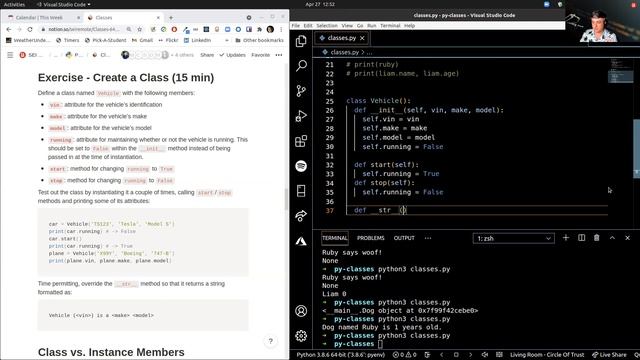The width and height of the screenshot is (640, 360).
Task: Click the Living Room - Circle Of Trust status
Action: (547, 355)
